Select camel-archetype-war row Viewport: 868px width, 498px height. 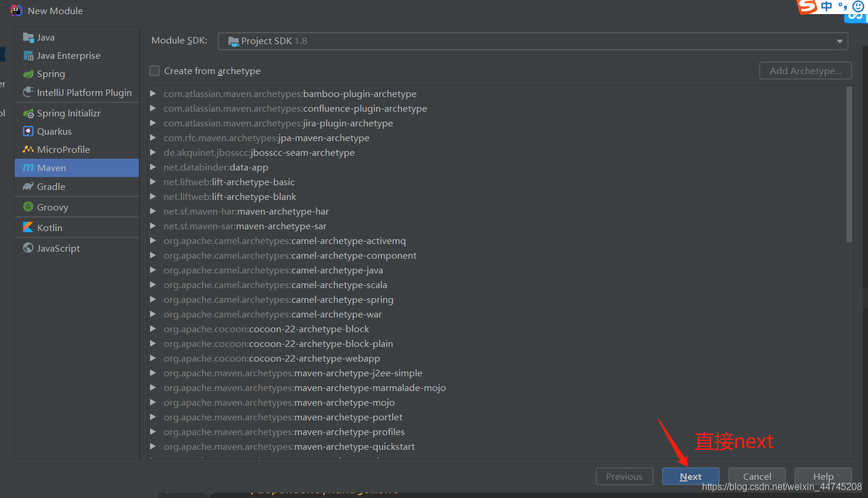[x=497, y=314]
